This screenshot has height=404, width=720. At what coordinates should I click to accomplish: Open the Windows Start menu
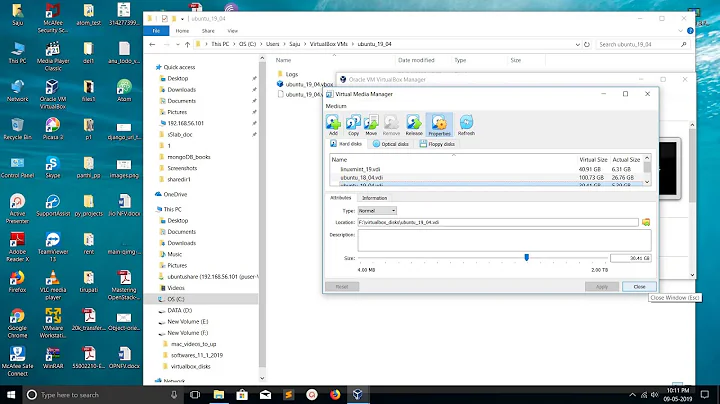pyautogui.click(x=11, y=395)
